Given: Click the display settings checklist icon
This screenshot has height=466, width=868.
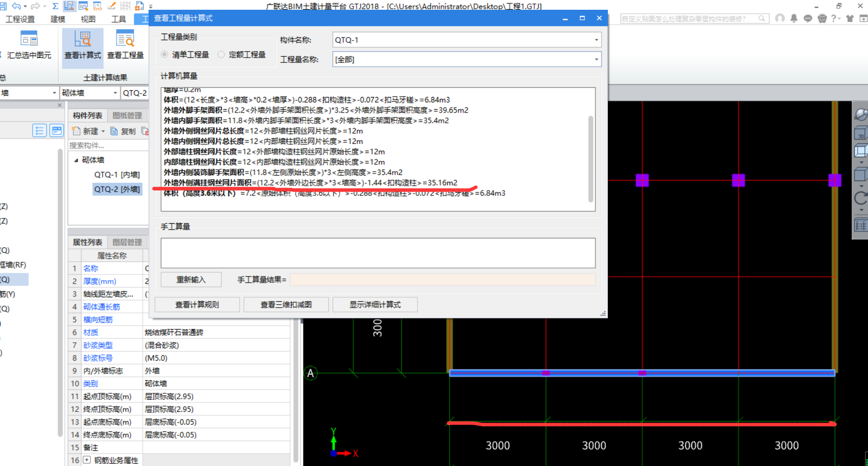Looking at the screenshot, I should point(861,225).
